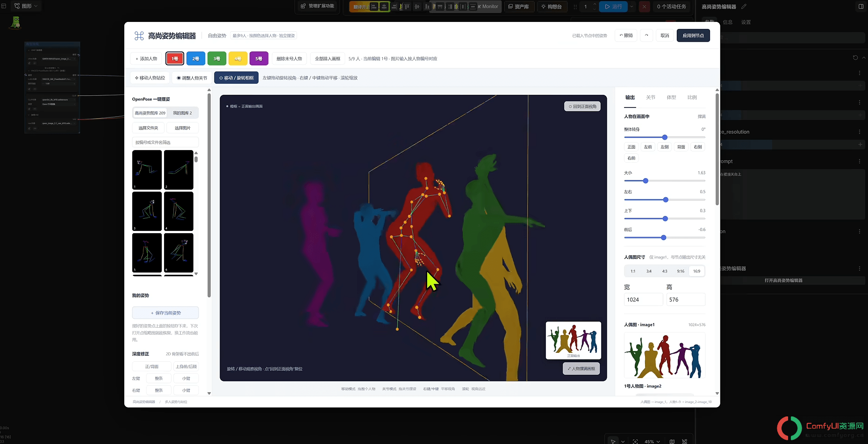Choose the 9:16 aspect ratio
Screen dimensions: 868x444
point(681,271)
